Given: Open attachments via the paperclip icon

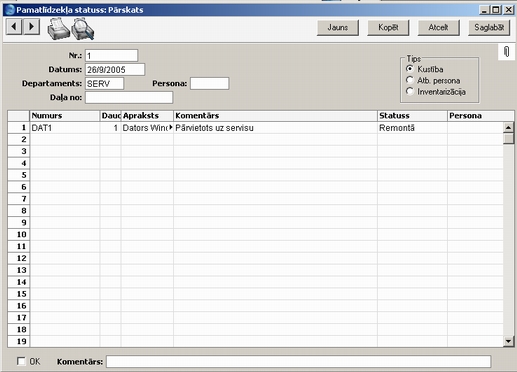Looking at the screenshot, I should [x=507, y=52].
